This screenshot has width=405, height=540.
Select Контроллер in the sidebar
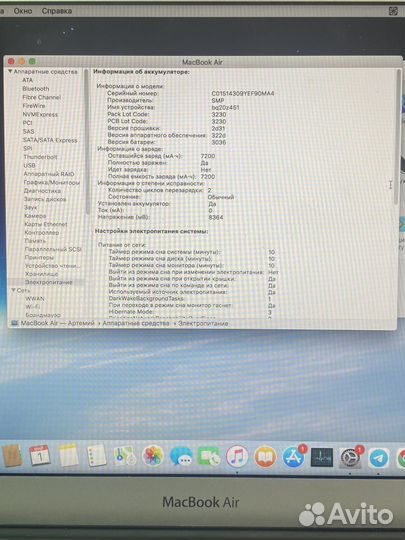click(x=42, y=233)
